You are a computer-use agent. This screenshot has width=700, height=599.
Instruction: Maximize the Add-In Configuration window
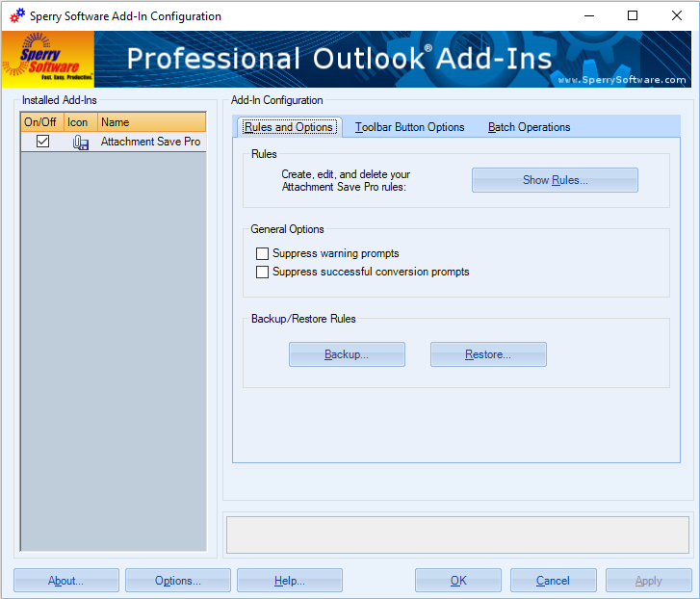point(633,15)
